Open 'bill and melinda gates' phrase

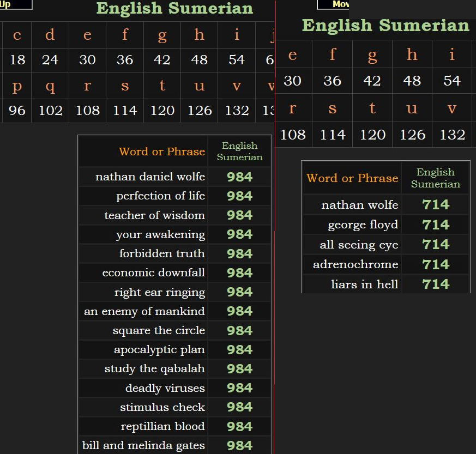(x=143, y=445)
